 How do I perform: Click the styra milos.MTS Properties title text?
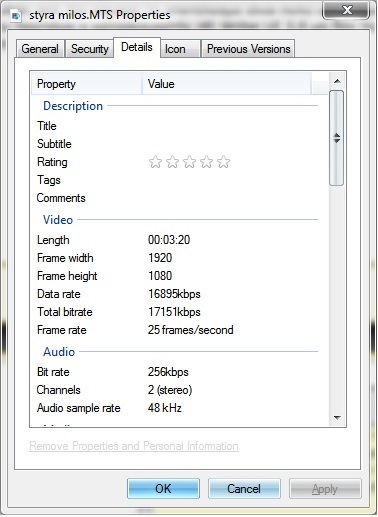[x=100, y=15]
